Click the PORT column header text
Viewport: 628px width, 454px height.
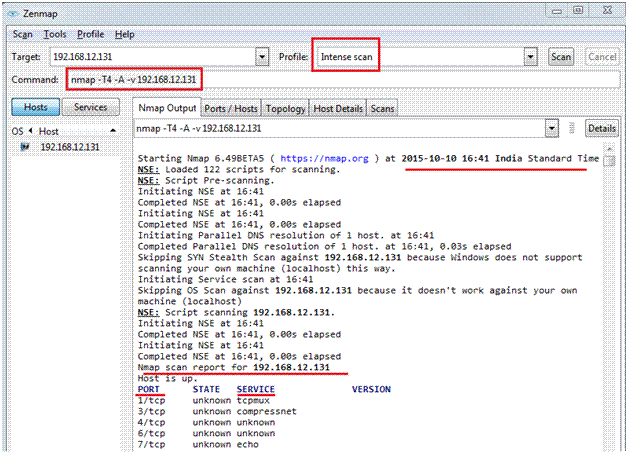tap(149, 389)
